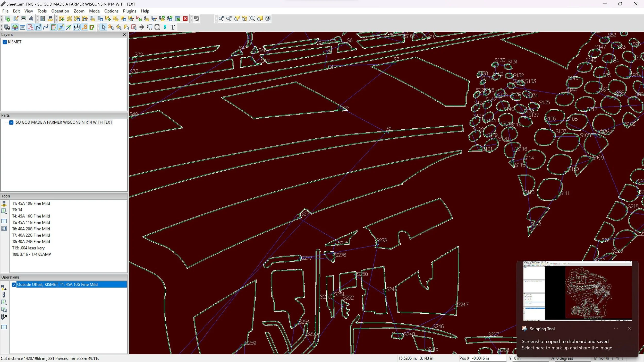Click the Zoom in magnifier icon
Viewport: 644px width, 362px height.
(x=221, y=19)
